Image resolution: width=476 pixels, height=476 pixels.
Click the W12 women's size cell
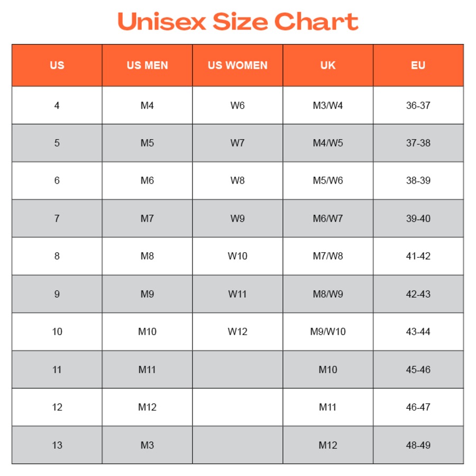[x=237, y=332]
